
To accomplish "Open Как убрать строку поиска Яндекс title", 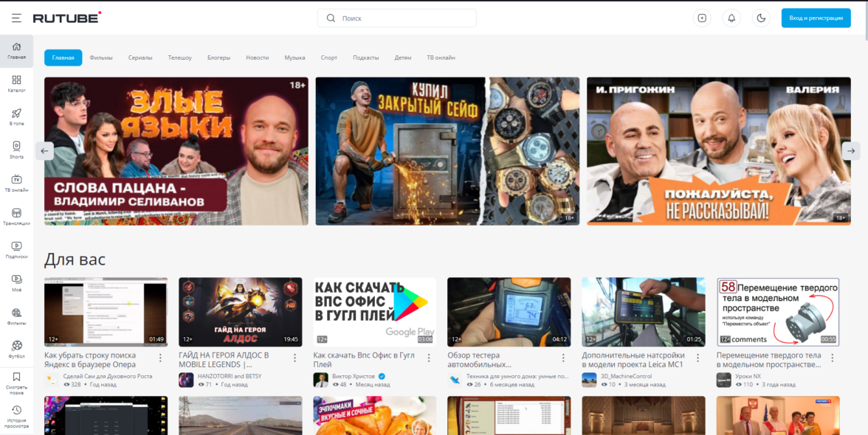I will tap(90, 360).
